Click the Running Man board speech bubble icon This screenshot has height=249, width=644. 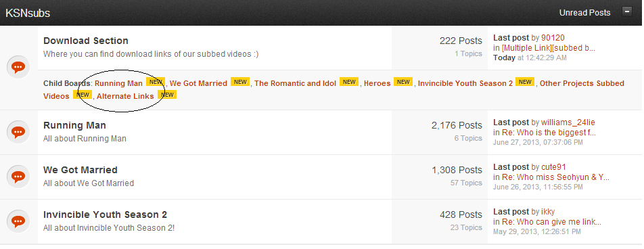[18, 133]
